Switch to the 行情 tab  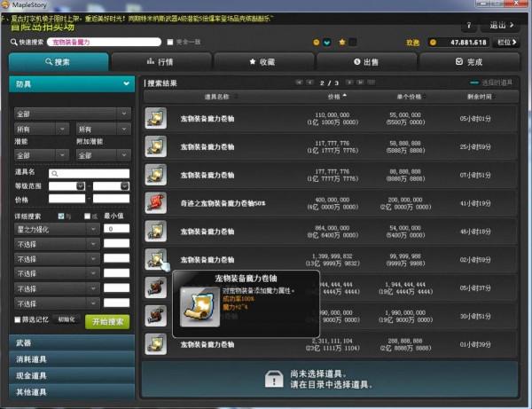coord(161,62)
